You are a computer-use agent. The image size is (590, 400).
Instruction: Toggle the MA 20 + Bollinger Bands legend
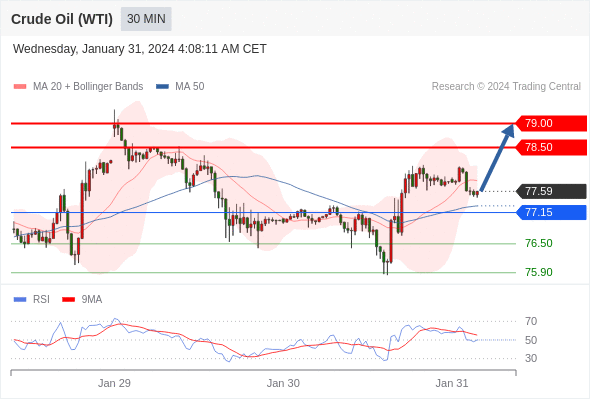[78, 87]
